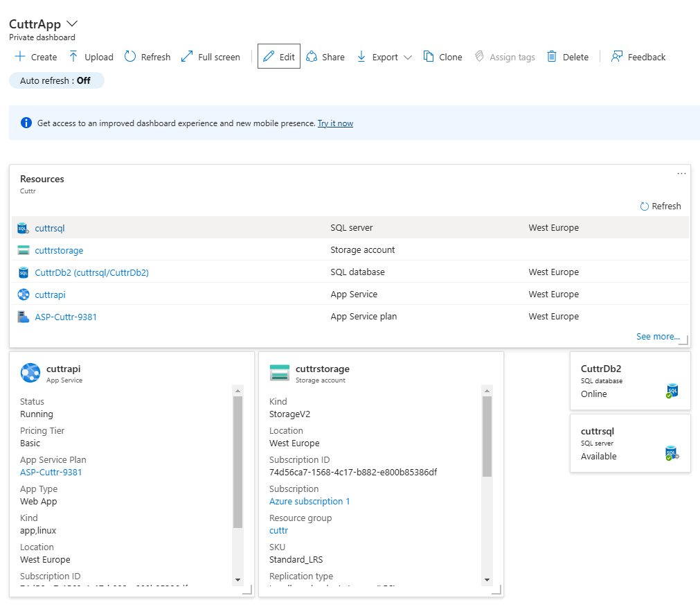
Task: Click the cuttrstorage tile scrollbar thumb
Action: coord(487,437)
